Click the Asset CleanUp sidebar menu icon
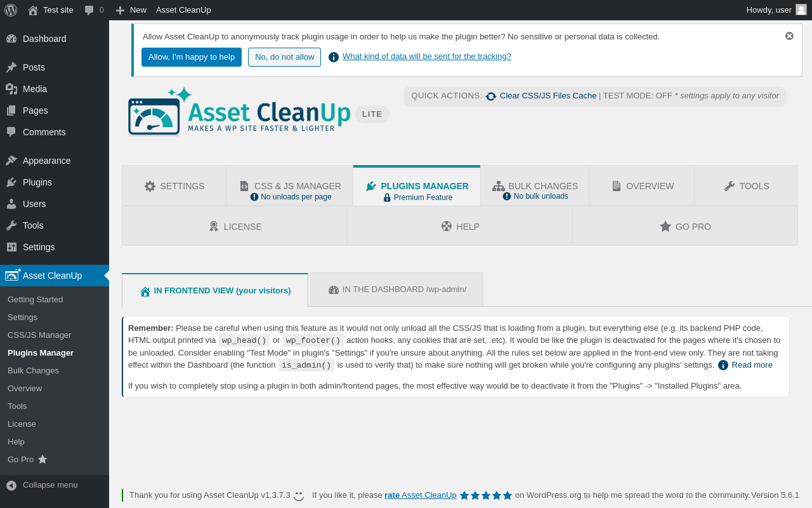The image size is (812, 508). (x=13, y=275)
